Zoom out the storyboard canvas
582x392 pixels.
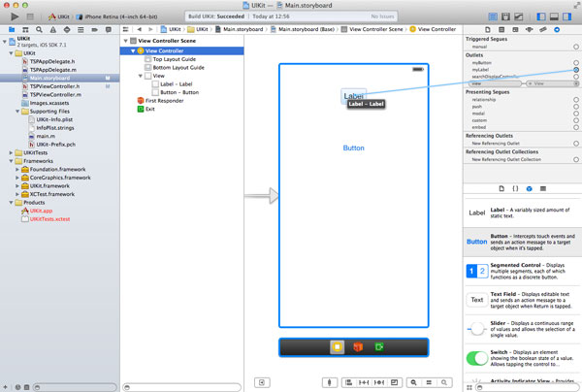(414, 382)
